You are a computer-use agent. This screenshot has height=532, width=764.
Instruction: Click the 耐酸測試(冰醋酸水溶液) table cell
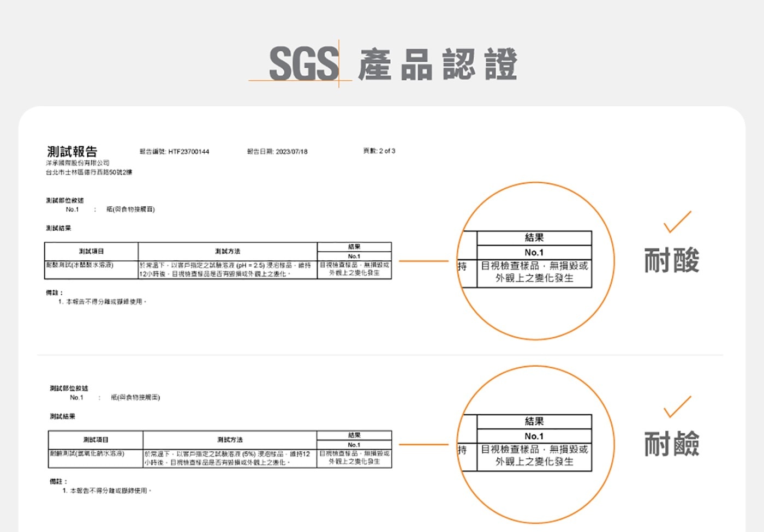click(91, 270)
